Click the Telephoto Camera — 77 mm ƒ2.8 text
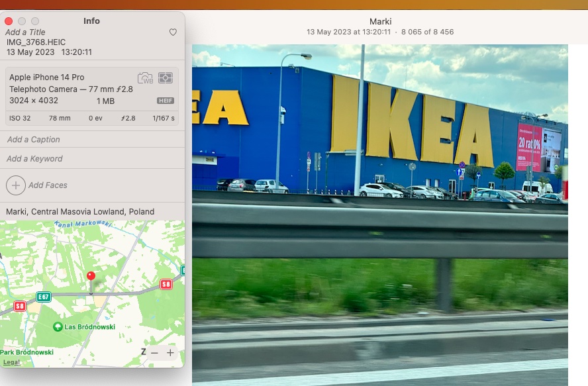The width and height of the screenshot is (588, 386). 71,89
